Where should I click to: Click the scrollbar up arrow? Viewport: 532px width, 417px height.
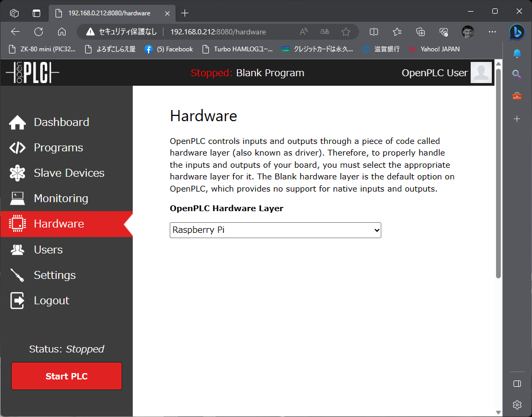pos(498,64)
